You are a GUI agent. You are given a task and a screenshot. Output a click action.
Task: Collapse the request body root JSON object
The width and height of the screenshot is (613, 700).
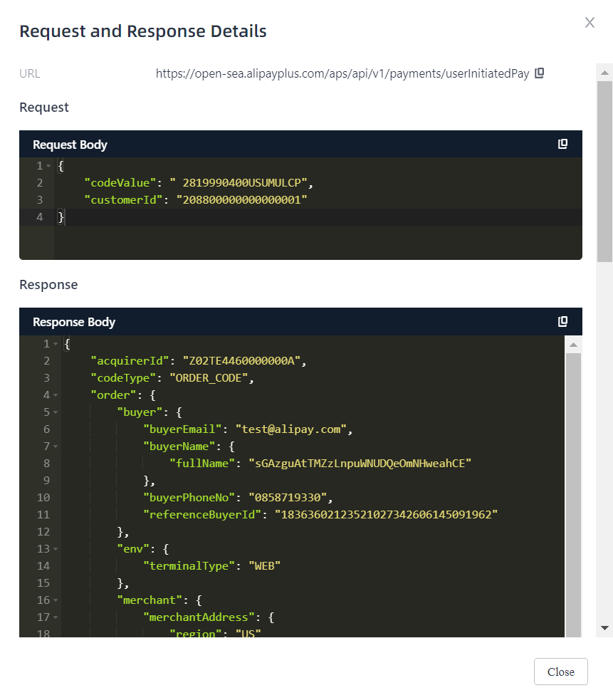47,165
